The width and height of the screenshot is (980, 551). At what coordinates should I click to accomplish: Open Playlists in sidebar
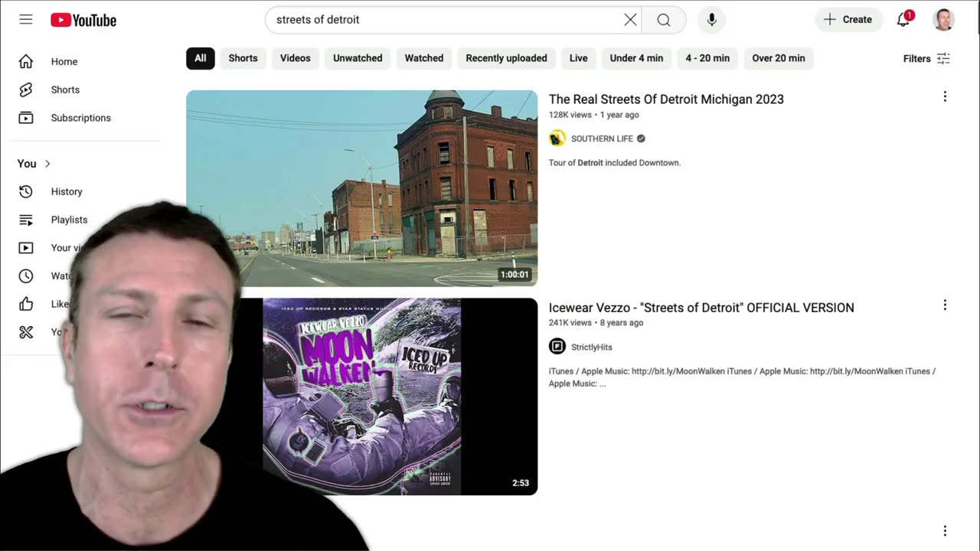click(70, 220)
